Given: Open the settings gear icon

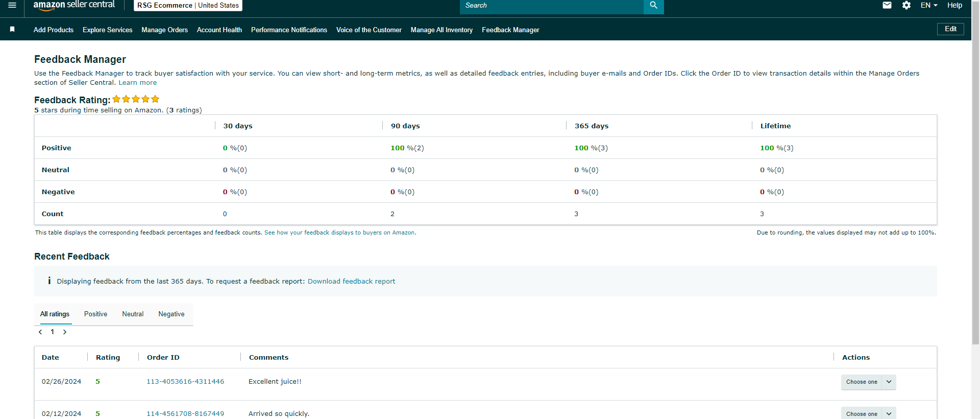Looking at the screenshot, I should point(906,5).
